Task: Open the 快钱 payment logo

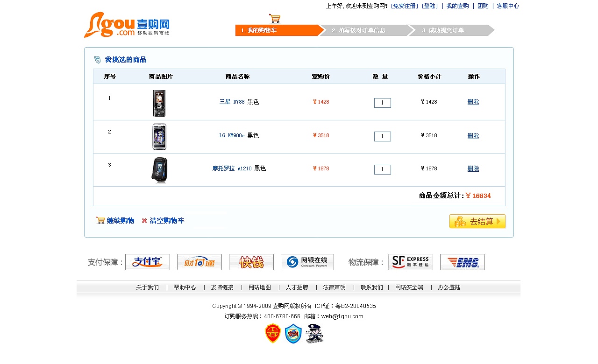Action: 251,262
